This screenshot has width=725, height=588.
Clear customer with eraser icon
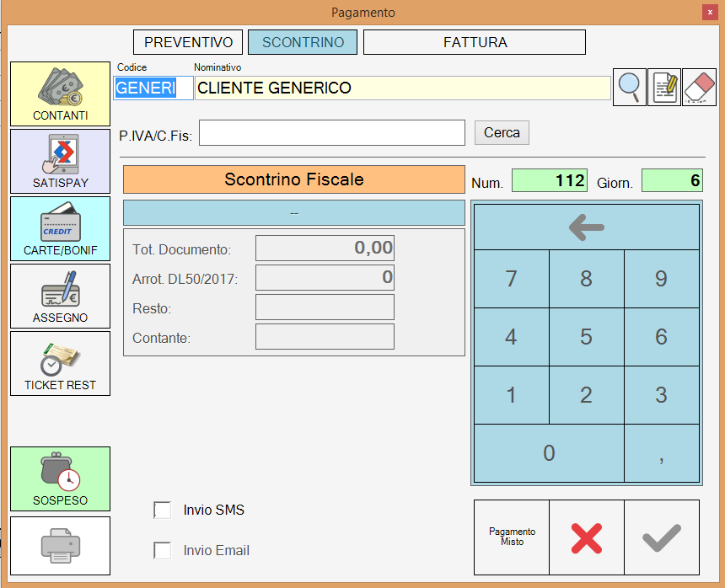click(x=699, y=87)
